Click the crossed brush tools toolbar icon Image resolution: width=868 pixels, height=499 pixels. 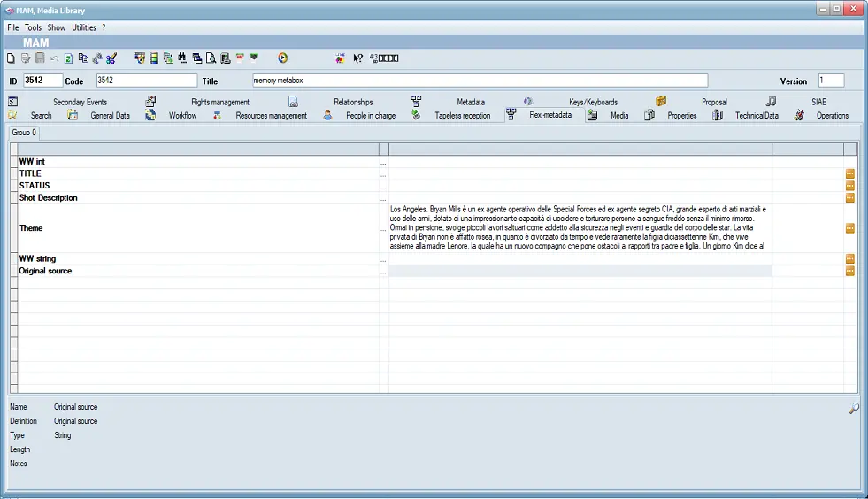(x=111, y=58)
